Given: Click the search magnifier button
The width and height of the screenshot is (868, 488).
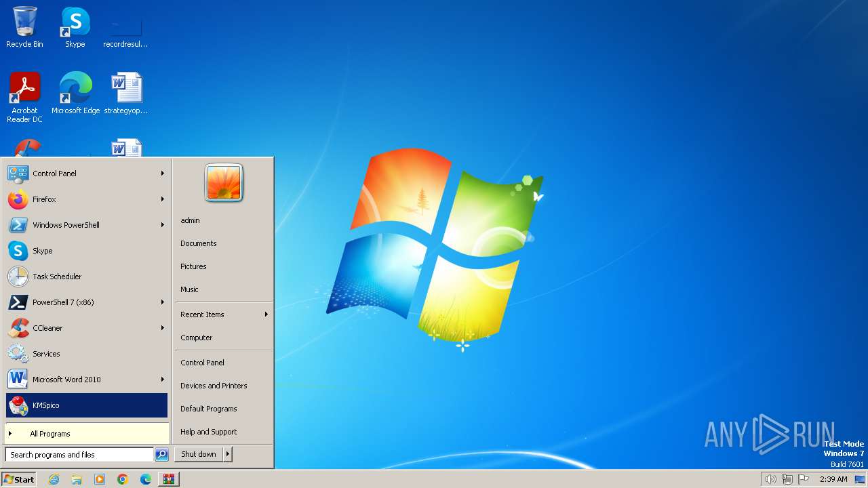Looking at the screenshot, I should tap(161, 455).
